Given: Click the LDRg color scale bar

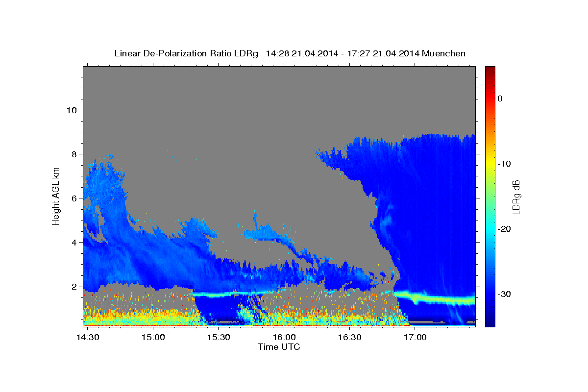Looking at the screenshot, I should (490, 196).
